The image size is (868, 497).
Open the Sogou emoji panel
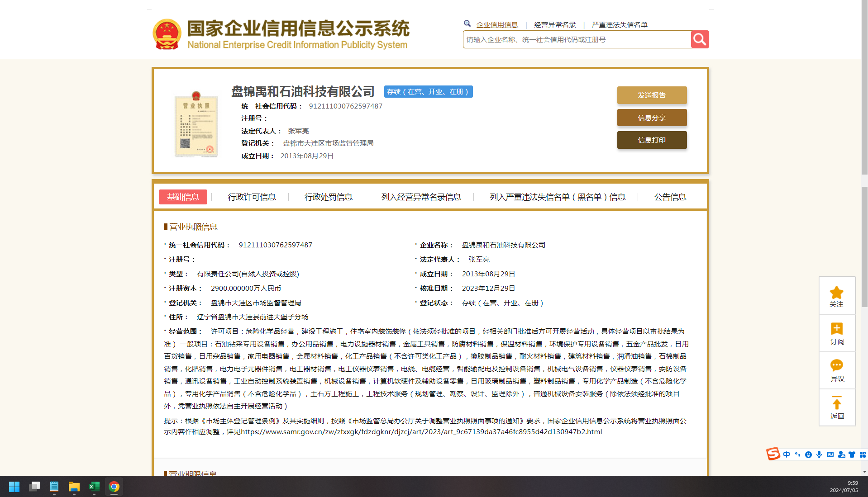tap(808, 454)
